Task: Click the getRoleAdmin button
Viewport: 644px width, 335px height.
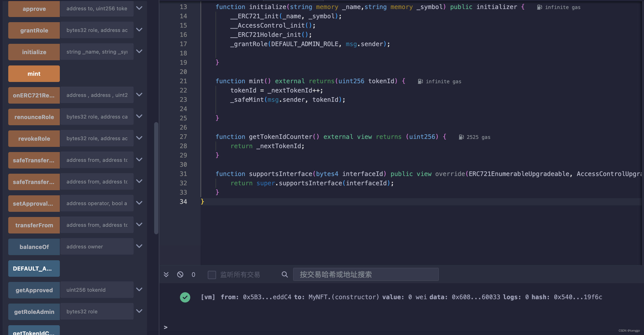Action: point(34,312)
